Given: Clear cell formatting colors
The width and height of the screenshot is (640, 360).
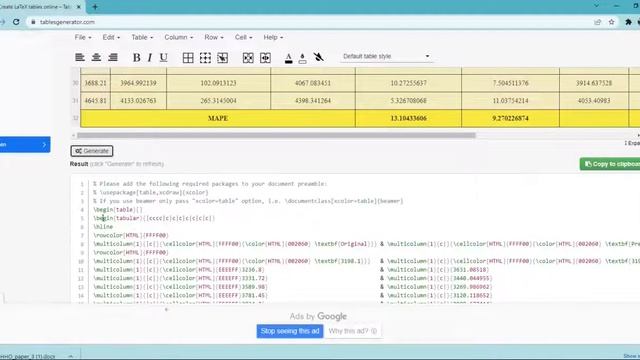Looking at the screenshot, I should click(x=318, y=57).
